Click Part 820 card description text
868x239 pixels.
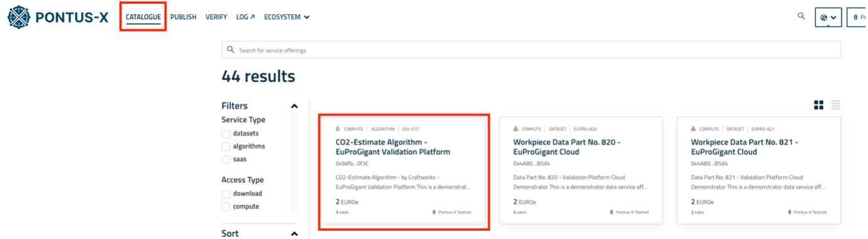click(581, 182)
